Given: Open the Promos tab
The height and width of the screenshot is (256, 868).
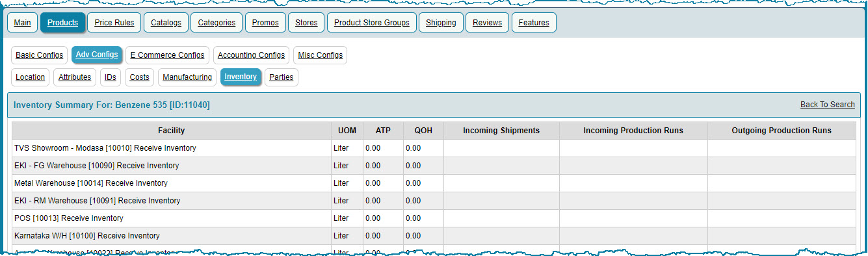Looking at the screenshot, I should 265,23.
